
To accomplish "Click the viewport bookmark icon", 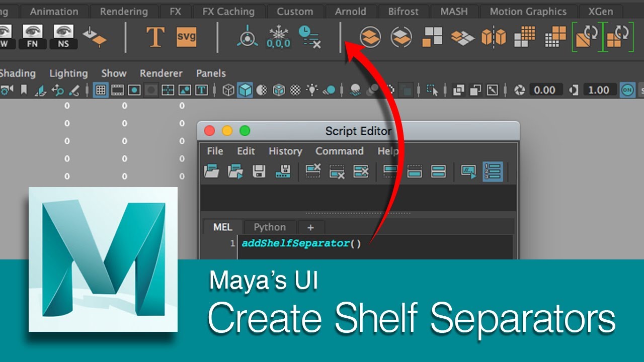I will pos(24,90).
